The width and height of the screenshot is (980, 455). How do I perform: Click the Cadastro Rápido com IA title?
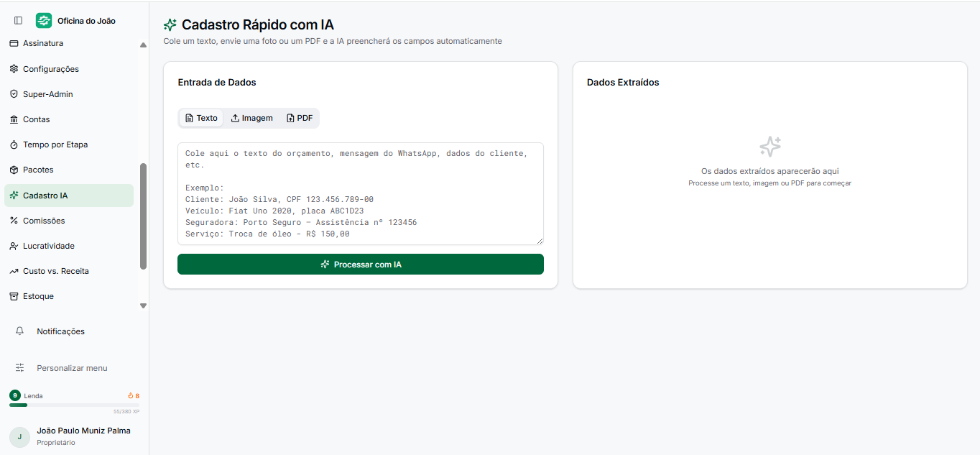258,25
